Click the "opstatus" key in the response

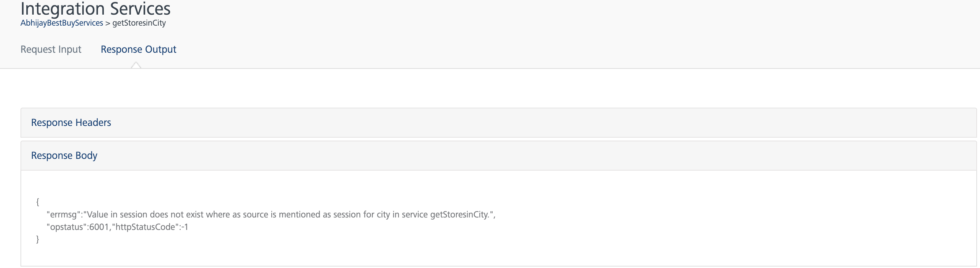67,227
